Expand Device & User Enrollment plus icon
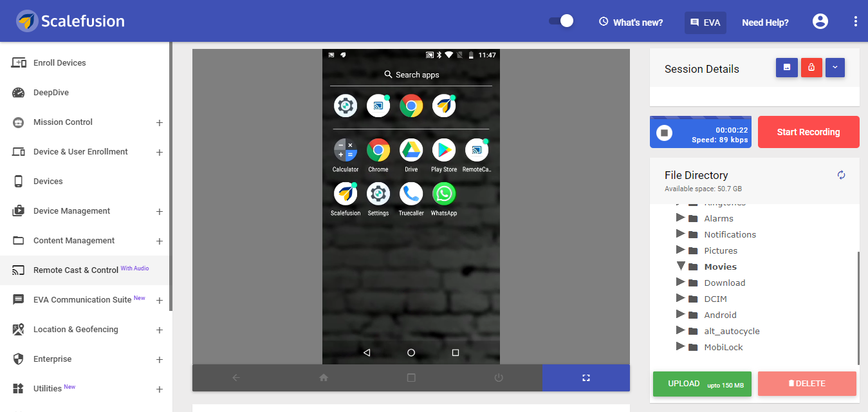Screen dimensions: 868x412 click(160, 153)
